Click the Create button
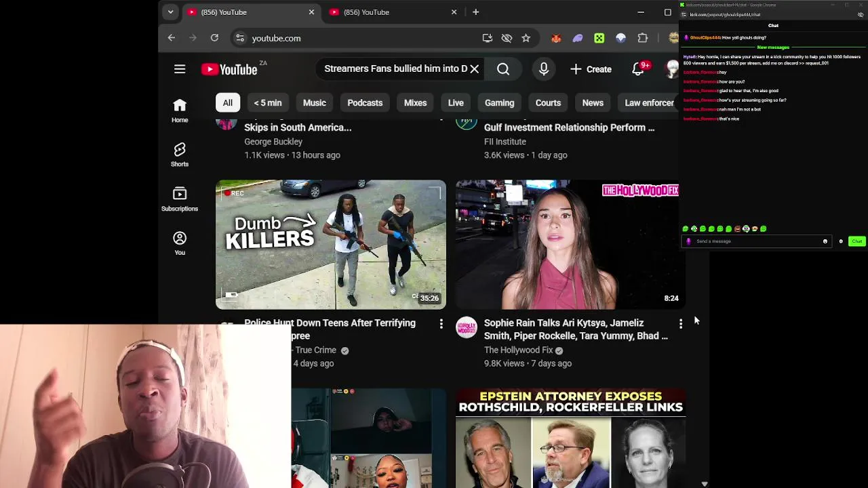Viewport: 868px width, 488px height. coord(591,69)
